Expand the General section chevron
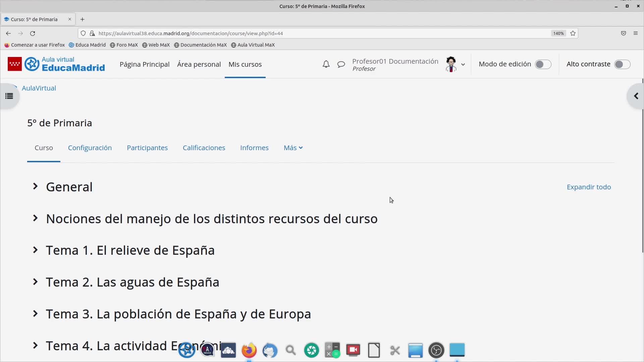 (x=35, y=186)
